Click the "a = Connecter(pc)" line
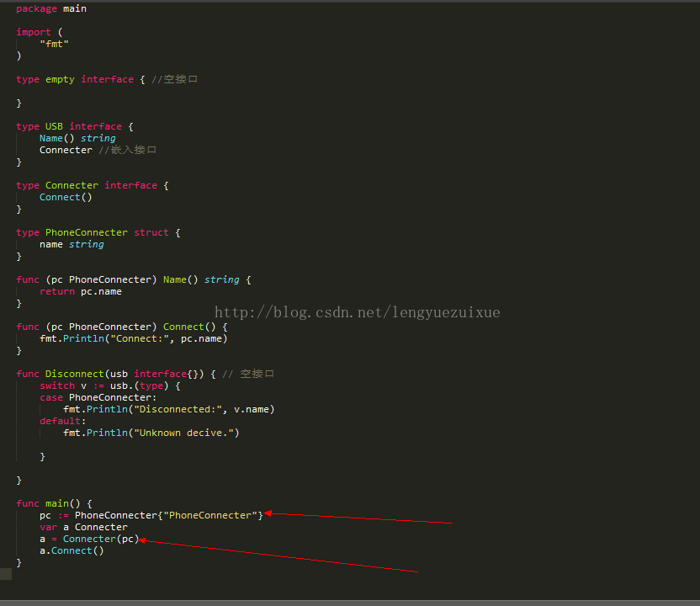This screenshot has height=606, width=700. (89, 539)
